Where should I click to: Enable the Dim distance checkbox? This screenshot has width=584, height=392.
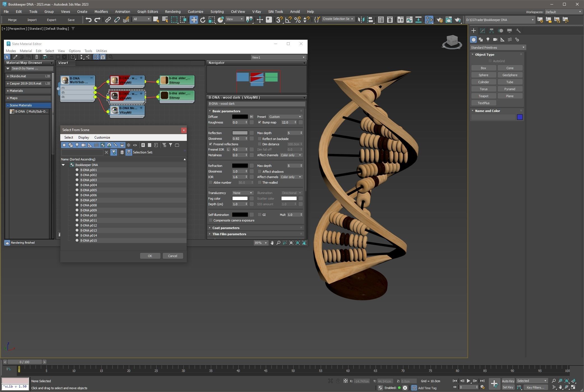pyautogui.click(x=259, y=144)
